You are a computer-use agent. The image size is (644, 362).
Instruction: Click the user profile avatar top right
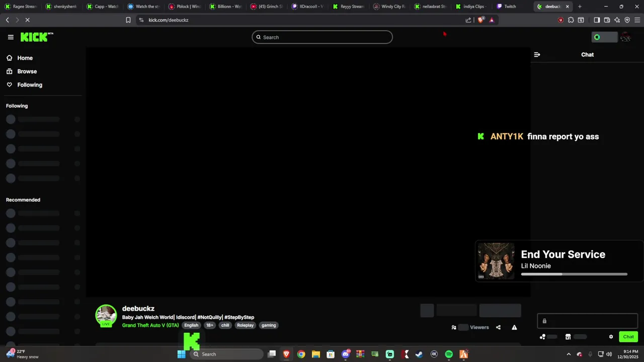(626, 37)
